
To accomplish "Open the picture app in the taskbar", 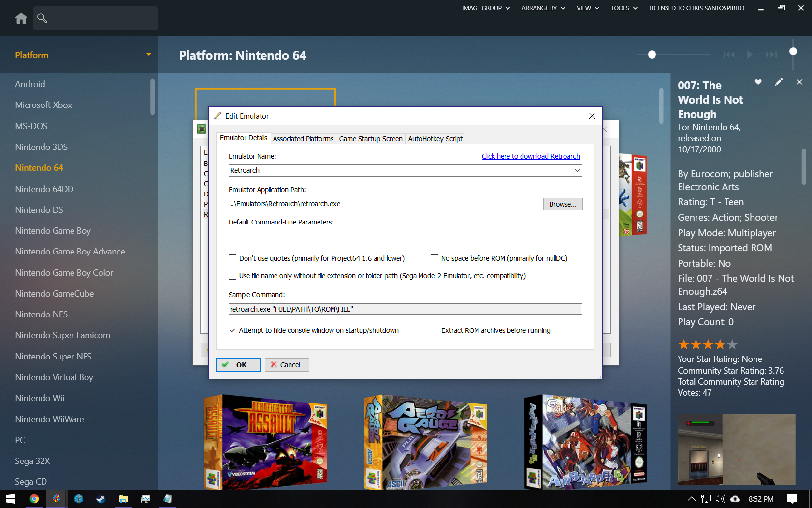I will [145, 499].
